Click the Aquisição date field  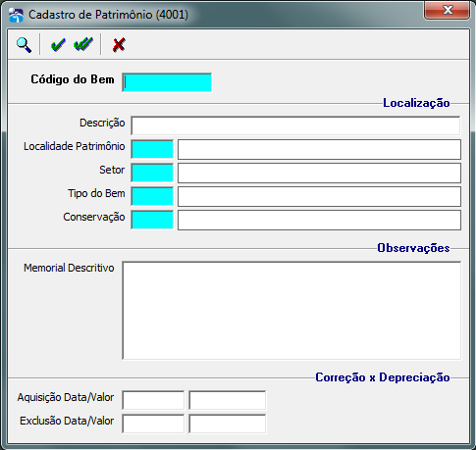(x=153, y=400)
